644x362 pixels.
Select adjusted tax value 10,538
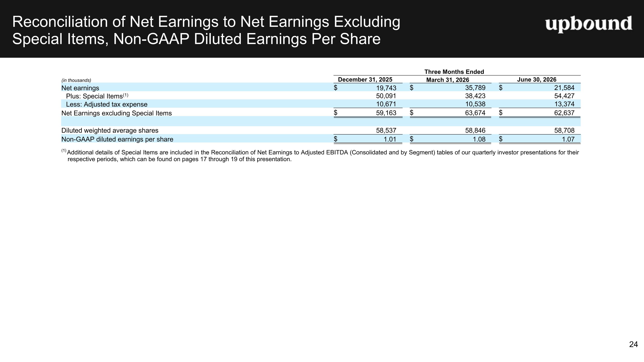[475, 104]
